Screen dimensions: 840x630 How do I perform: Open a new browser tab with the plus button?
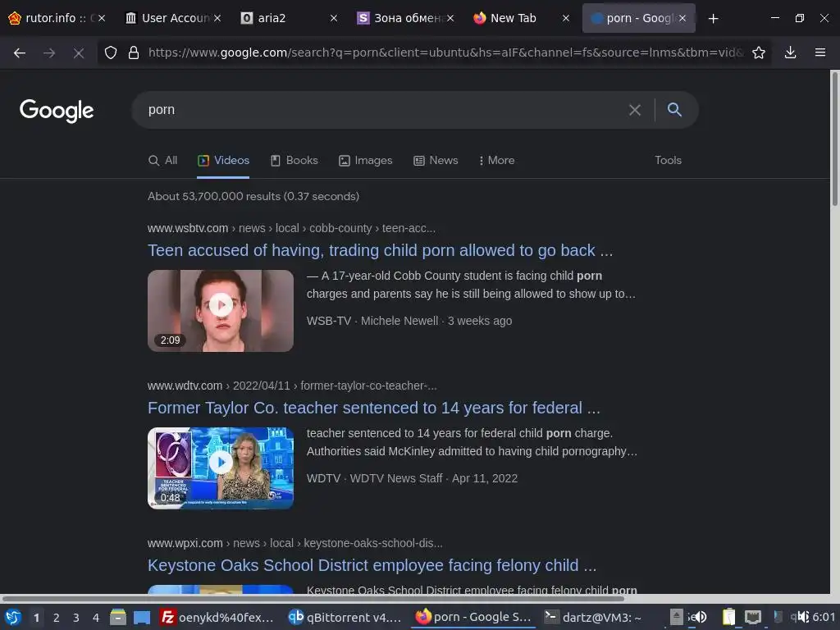[713, 18]
